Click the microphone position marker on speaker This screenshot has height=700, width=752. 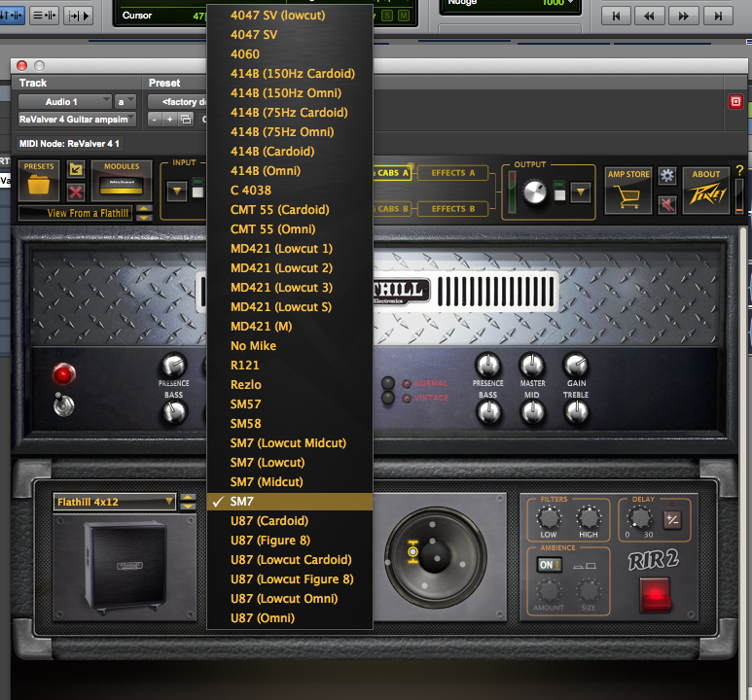(x=412, y=552)
